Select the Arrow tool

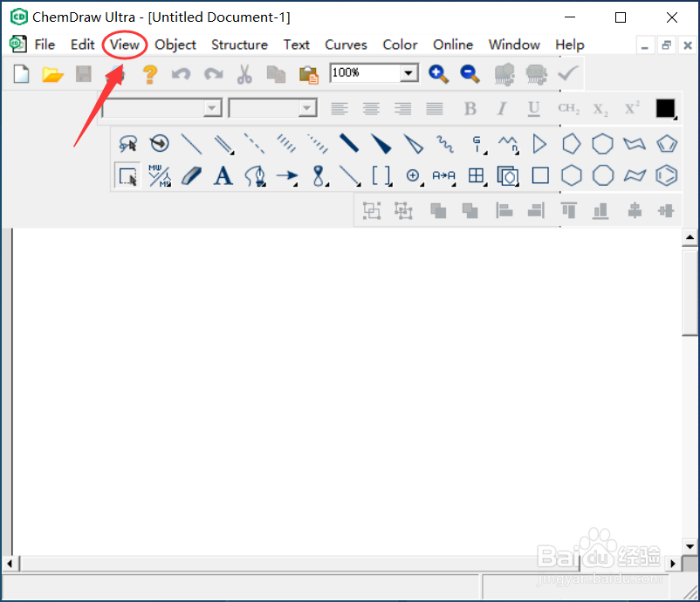tap(286, 176)
